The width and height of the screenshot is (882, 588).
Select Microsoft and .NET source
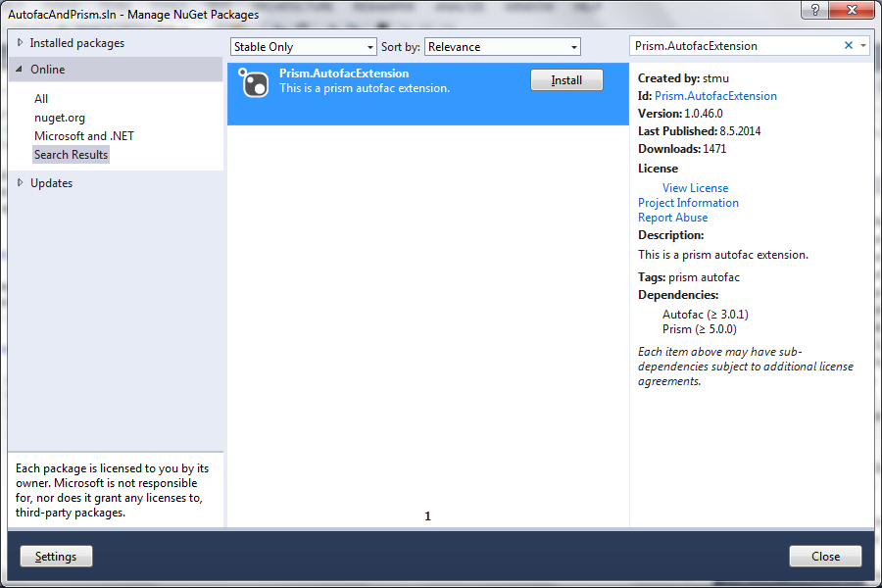(84, 136)
